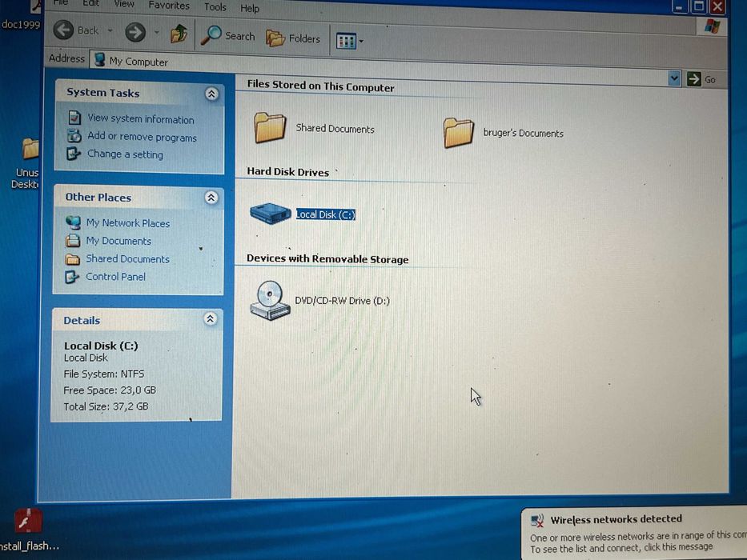The height and width of the screenshot is (560, 747).
Task: Collapse the Other Places panel
Action: (x=211, y=198)
